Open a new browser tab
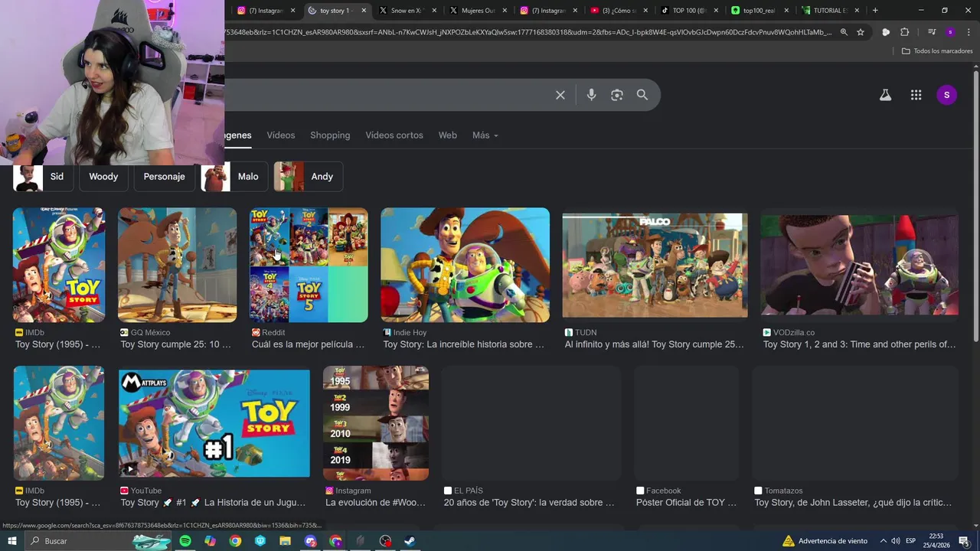The image size is (980, 551). click(x=875, y=10)
